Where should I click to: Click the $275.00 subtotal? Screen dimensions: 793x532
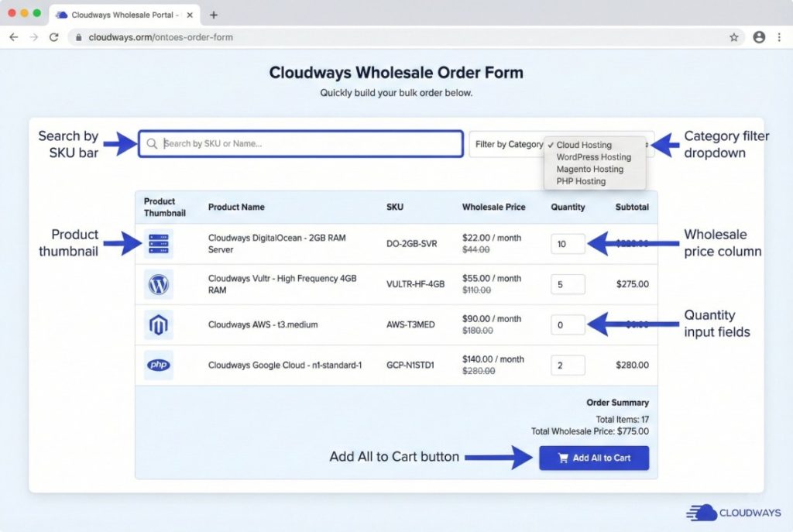tap(632, 284)
